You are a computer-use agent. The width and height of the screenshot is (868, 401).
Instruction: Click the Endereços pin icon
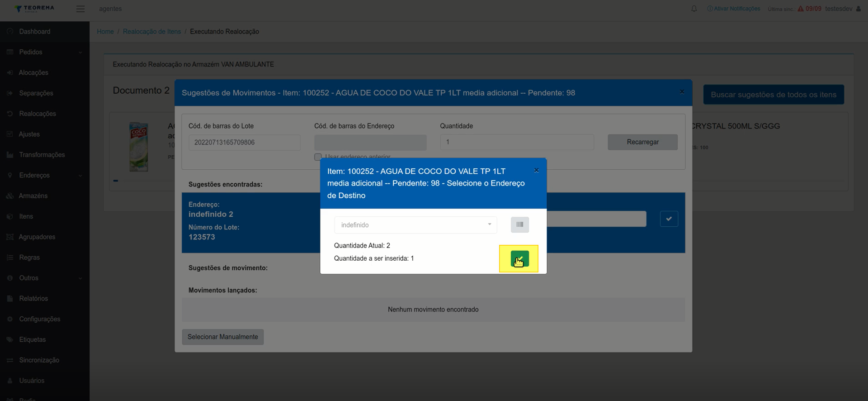tap(10, 175)
